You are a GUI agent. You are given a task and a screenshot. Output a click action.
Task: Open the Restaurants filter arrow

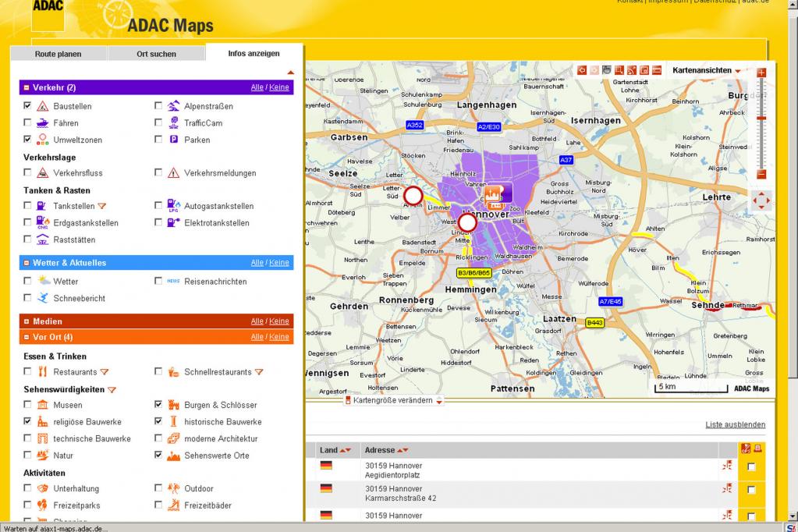pos(105,372)
